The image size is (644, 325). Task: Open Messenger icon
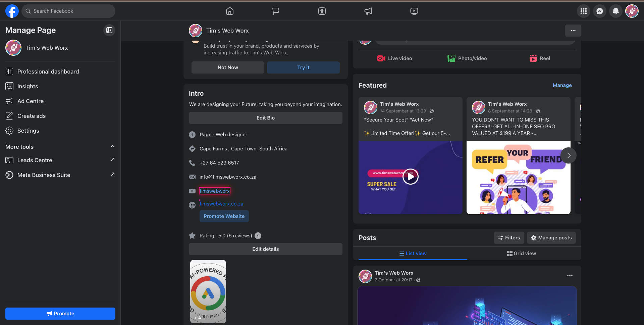click(600, 11)
